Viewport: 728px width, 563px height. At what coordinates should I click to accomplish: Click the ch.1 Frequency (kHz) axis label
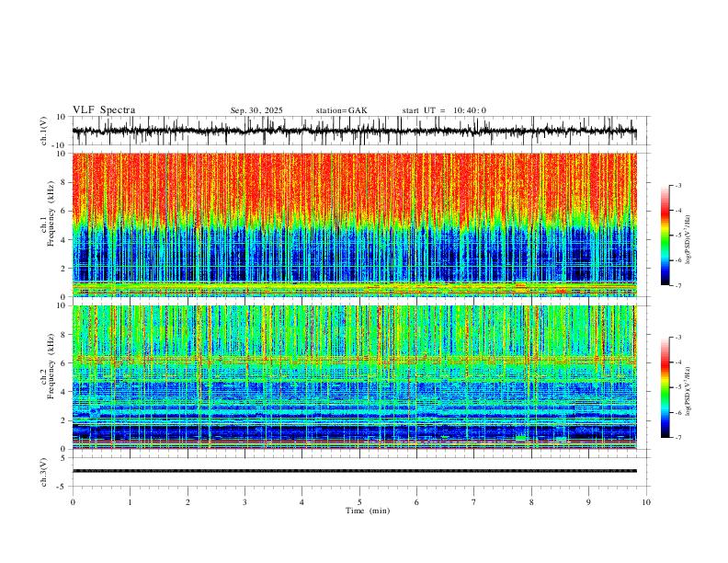(x=48, y=214)
